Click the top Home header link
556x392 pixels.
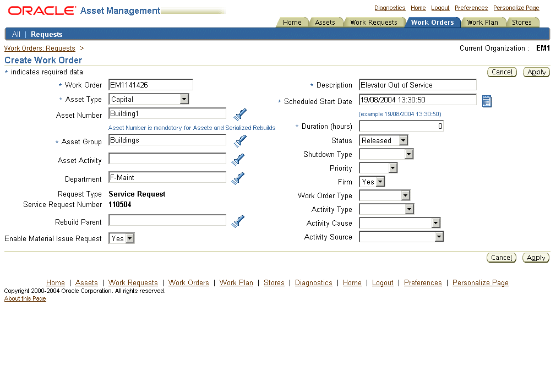tap(418, 8)
